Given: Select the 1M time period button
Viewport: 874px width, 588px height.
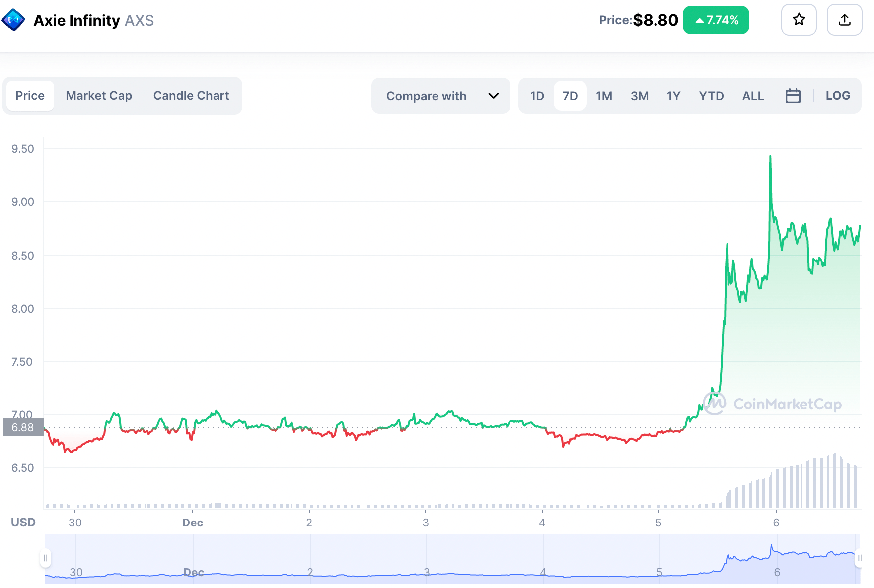Looking at the screenshot, I should [x=604, y=95].
